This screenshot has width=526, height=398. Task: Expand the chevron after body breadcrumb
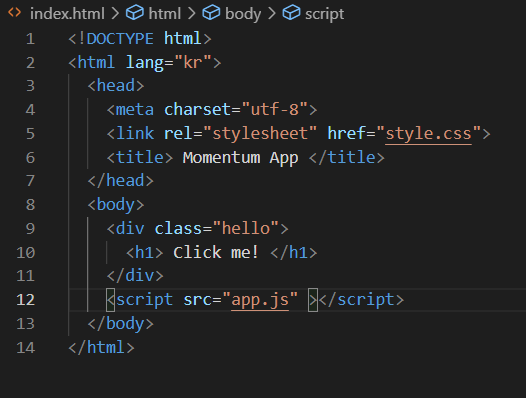pos(272,14)
